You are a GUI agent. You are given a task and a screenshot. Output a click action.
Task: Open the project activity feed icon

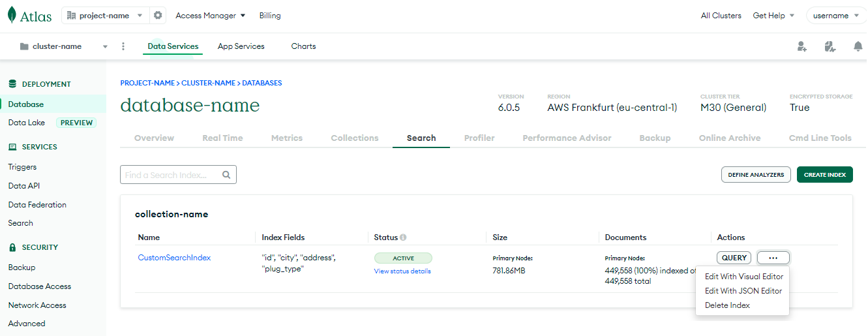point(830,46)
